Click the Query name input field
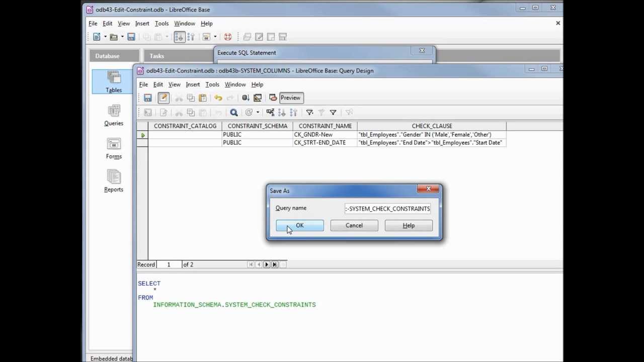644x362 pixels. pyautogui.click(x=387, y=208)
